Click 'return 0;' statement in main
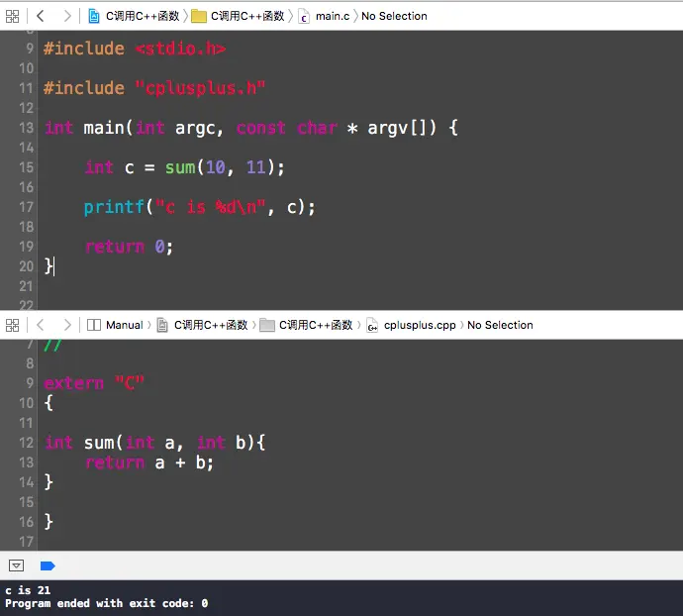This screenshot has height=616, width=683. [129, 247]
